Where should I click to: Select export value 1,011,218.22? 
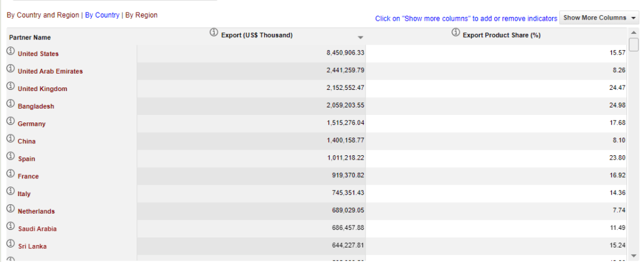tap(345, 158)
